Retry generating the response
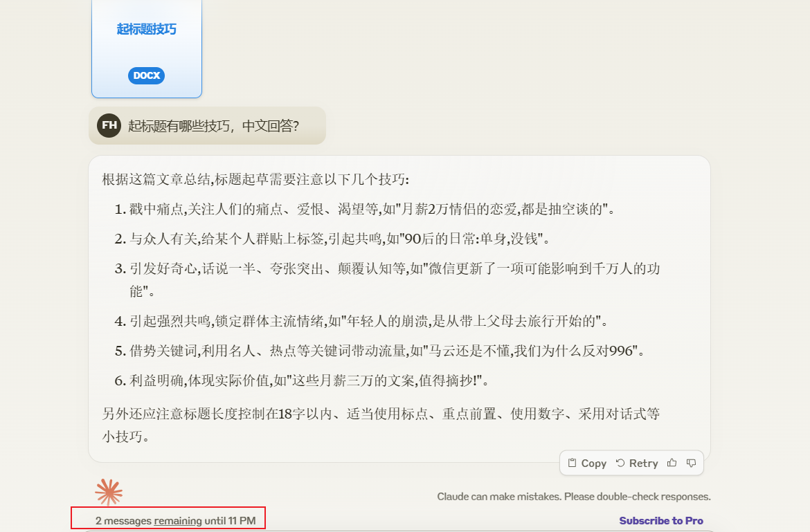 click(637, 464)
